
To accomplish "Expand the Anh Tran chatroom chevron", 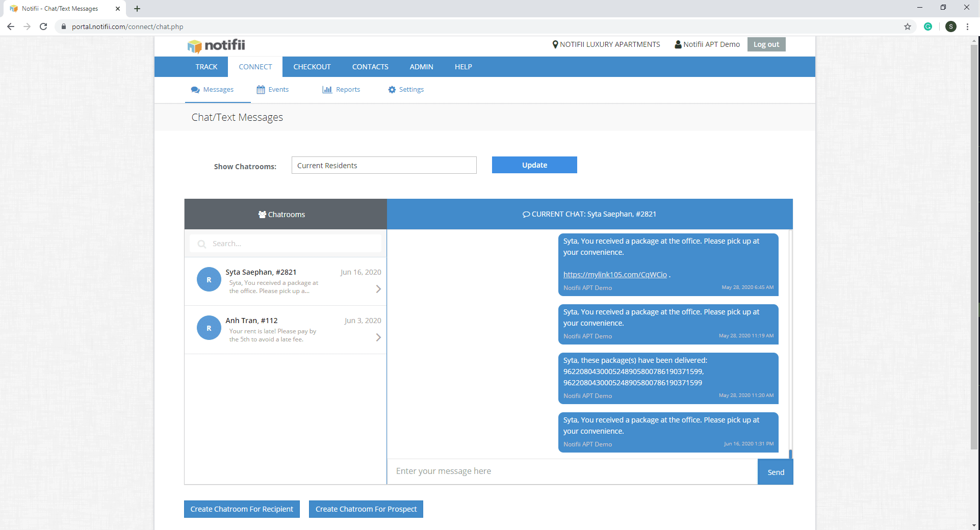I will pyautogui.click(x=378, y=337).
